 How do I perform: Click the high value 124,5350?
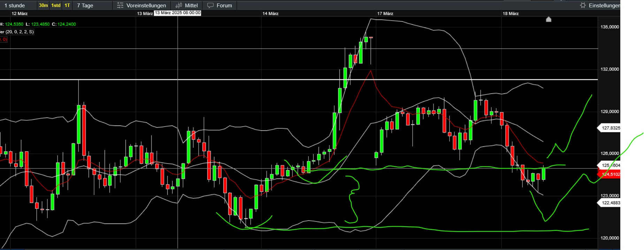coord(14,24)
